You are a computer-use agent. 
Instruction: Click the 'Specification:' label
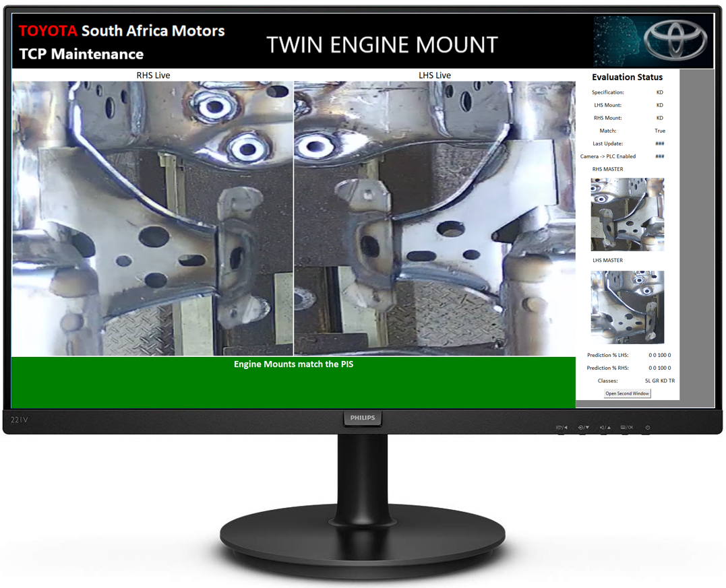coord(607,92)
